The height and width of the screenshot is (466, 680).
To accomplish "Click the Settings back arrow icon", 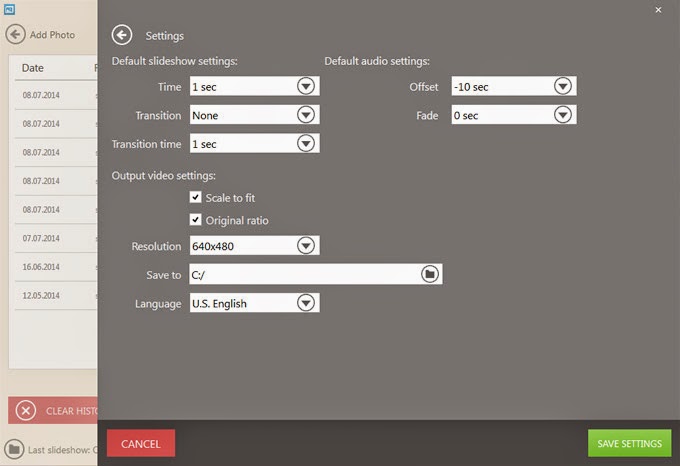I will pos(122,35).
